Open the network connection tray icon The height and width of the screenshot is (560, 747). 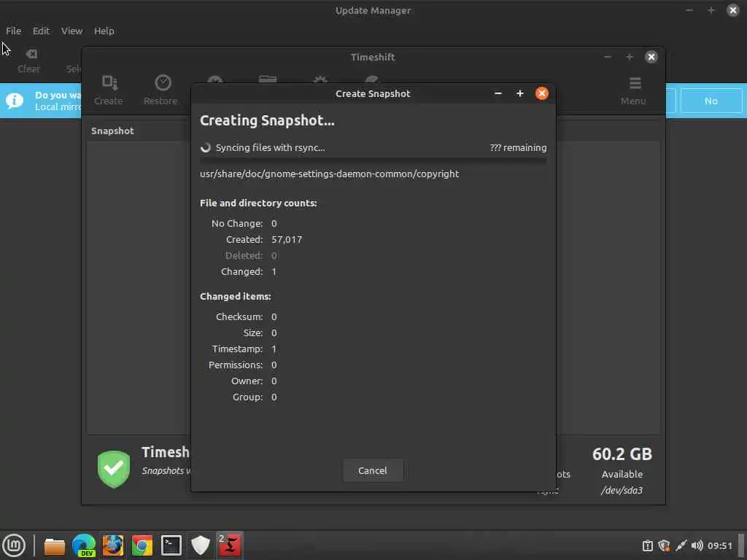click(681, 545)
